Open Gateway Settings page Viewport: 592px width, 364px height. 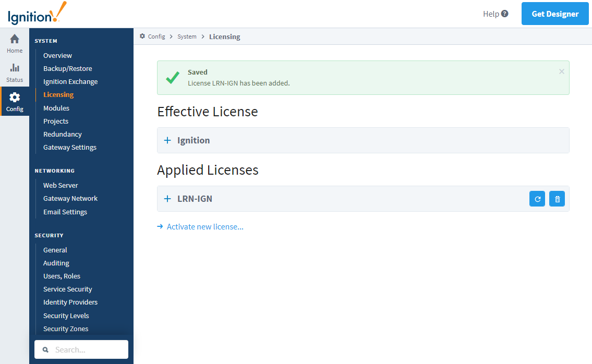click(x=70, y=147)
